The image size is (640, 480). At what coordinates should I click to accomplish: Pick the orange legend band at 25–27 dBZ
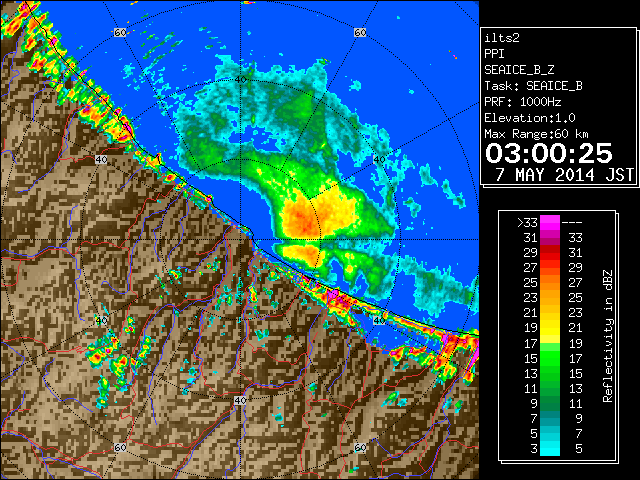pos(550,282)
